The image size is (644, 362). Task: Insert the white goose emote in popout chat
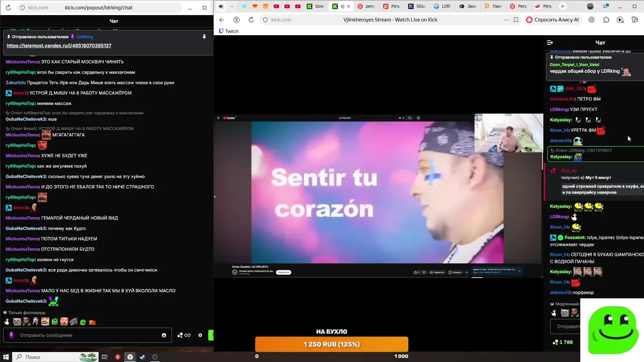click(7, 322)
